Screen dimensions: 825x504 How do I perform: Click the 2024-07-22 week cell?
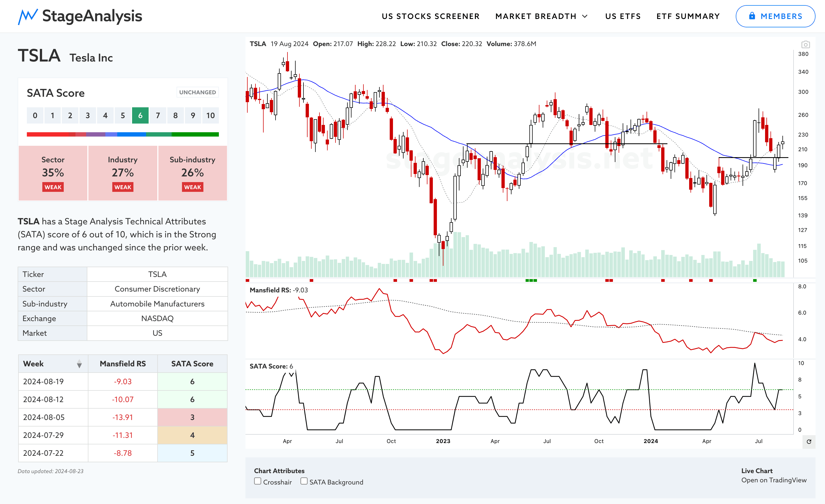[53, 453]
